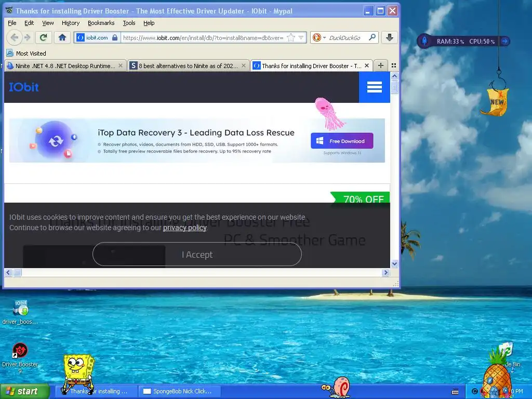
Task: Go forward with the browser forward arrow
Action: (28, 37)
